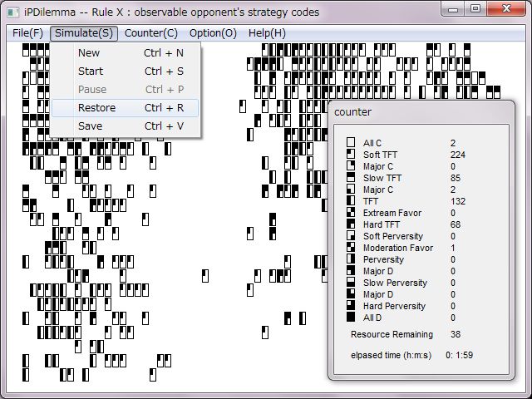Close the Simulate(S) menu
This screenshot has width=532, height=399.
coord(84,33)
